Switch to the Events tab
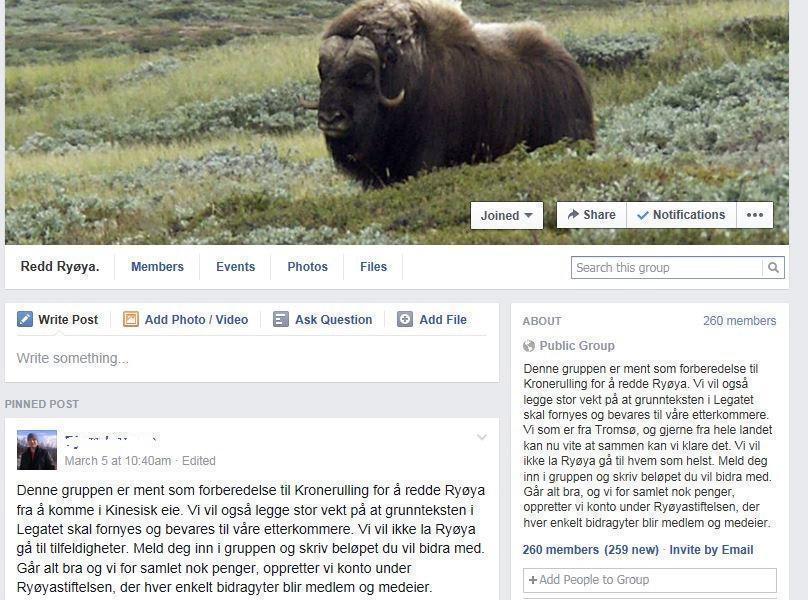The image size is (808, 600). (x=235, y=266)
